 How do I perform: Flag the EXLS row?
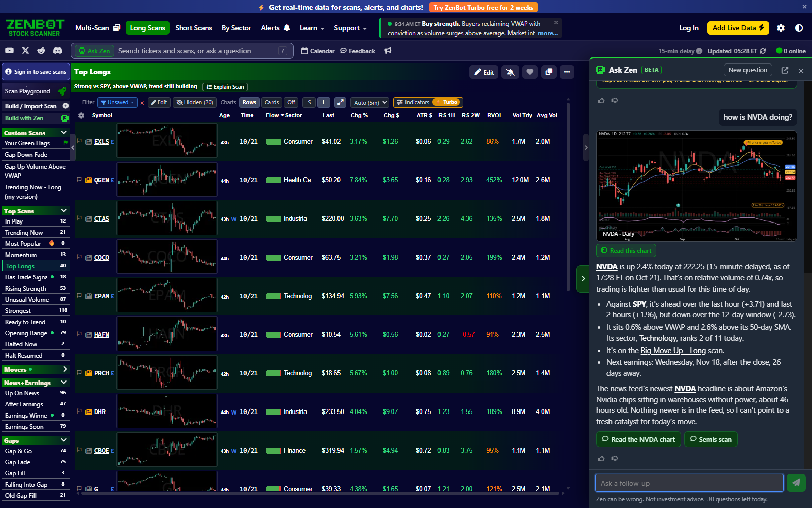click(x=79, y=141)
